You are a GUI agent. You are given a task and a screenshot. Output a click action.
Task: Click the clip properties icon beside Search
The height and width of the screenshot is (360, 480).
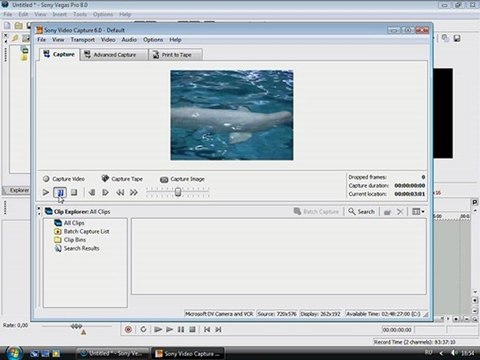pos(387,212)
